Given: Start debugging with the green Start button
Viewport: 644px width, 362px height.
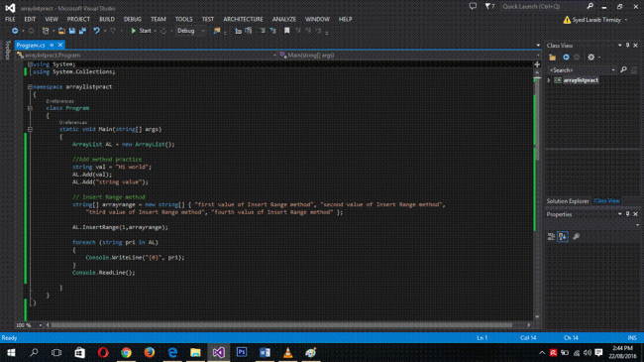Looking at the screenshot, I should tap(141, 31).
